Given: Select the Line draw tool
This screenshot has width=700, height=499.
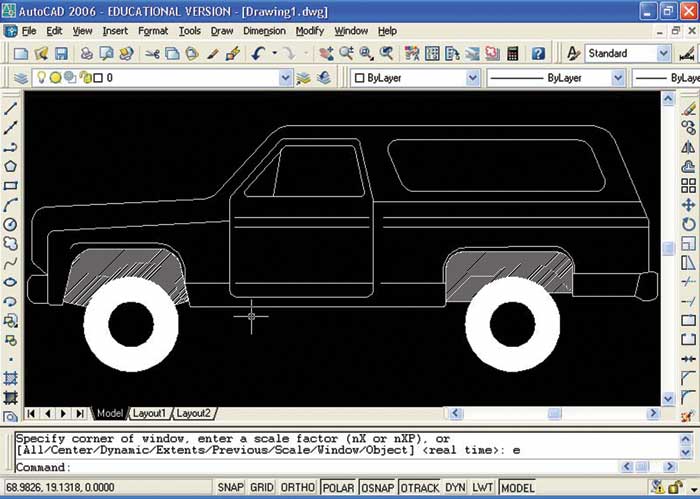Looking at the screenshot, I should click(10, 108).
